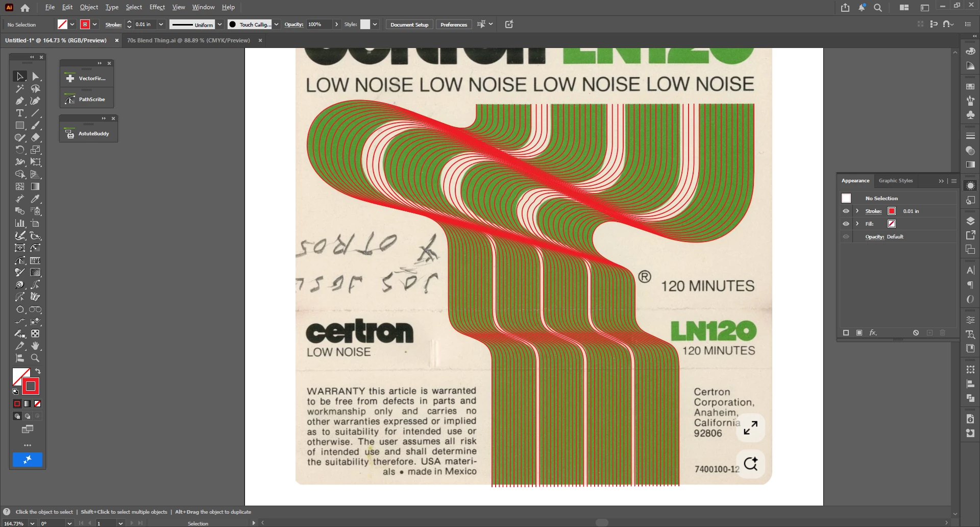Screen dimensions: 980x527
Task: Close the Untitled-1 document tab
Action: pos(117,40)
